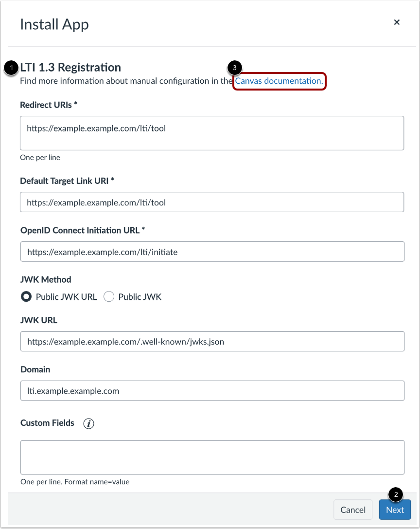
Task: Open the Custom Fields info tooltip icon
Action: 89,423
